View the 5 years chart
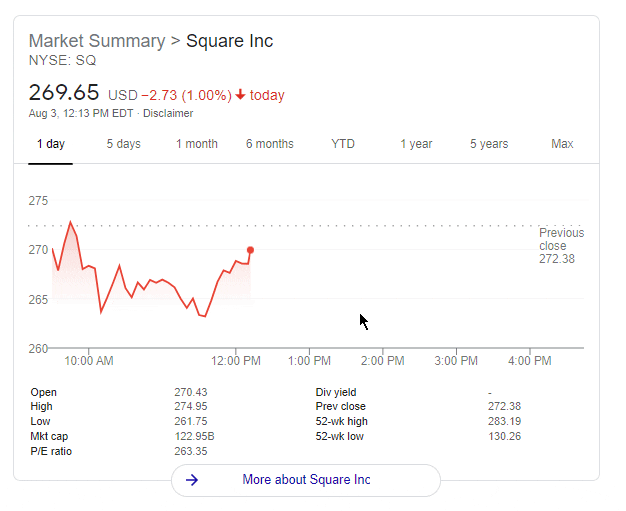 (x=489, y=144)
